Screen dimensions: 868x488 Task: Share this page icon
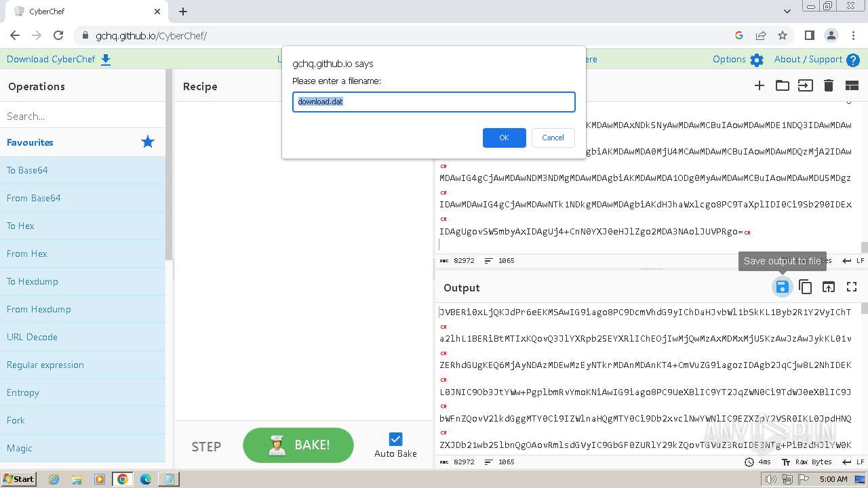click(x=761, y=35)
